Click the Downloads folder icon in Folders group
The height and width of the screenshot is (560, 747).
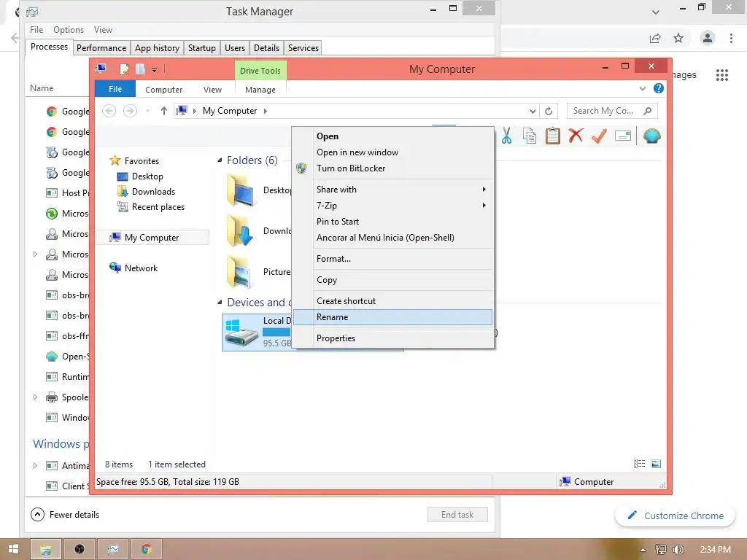[240, 231]
